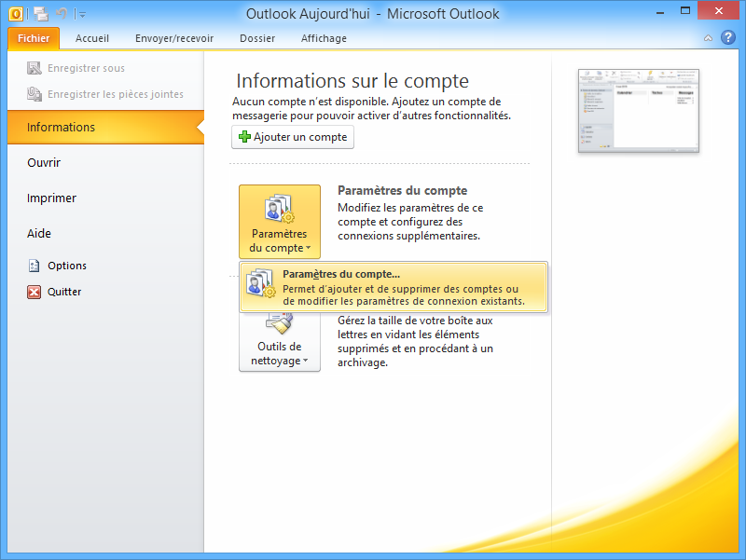
Task: Click the Outlook layout preview thumbnail
Action: tap(638, 111)
